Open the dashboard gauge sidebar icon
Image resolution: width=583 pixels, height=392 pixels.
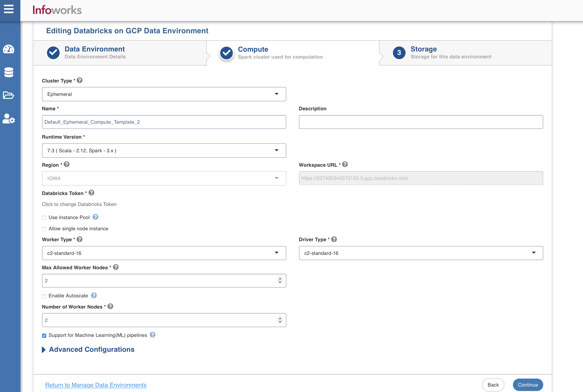9,49
